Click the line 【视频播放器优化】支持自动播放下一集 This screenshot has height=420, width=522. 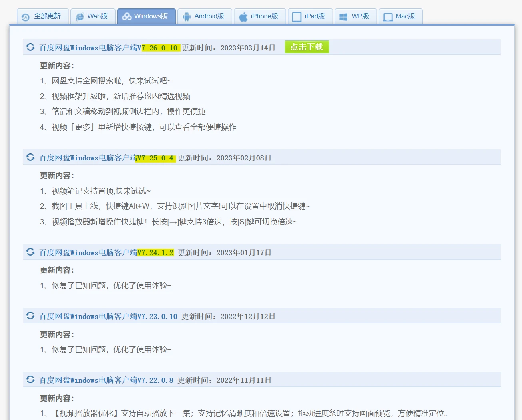point(244,414)
